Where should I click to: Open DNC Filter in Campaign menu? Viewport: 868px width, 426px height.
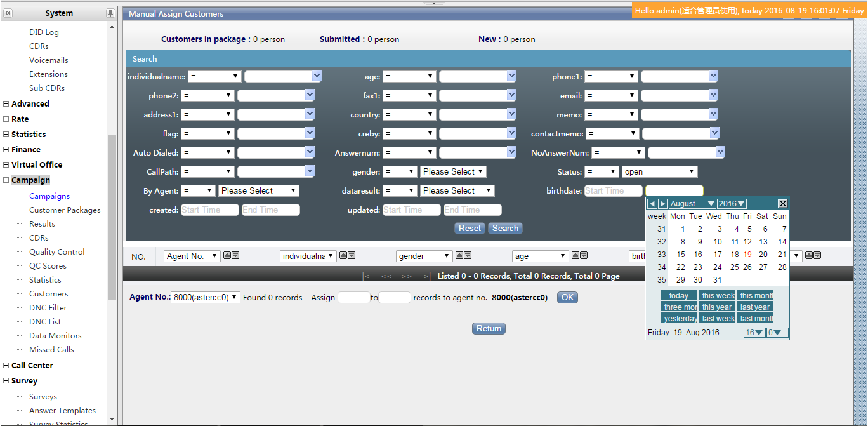[48, 308]
